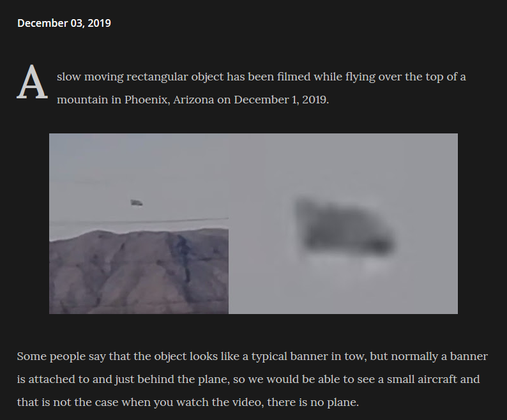Click the word filmed in the first line

coord(294,77)
